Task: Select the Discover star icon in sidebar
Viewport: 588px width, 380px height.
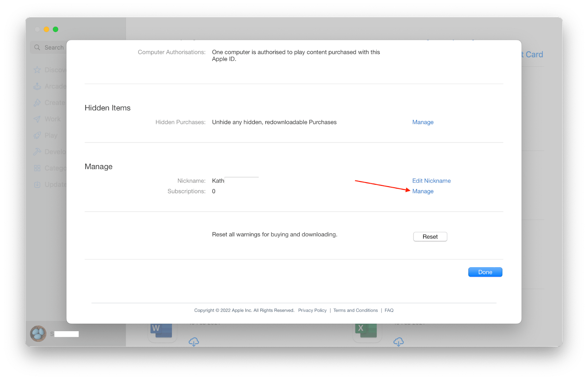Action: point(37,70)
